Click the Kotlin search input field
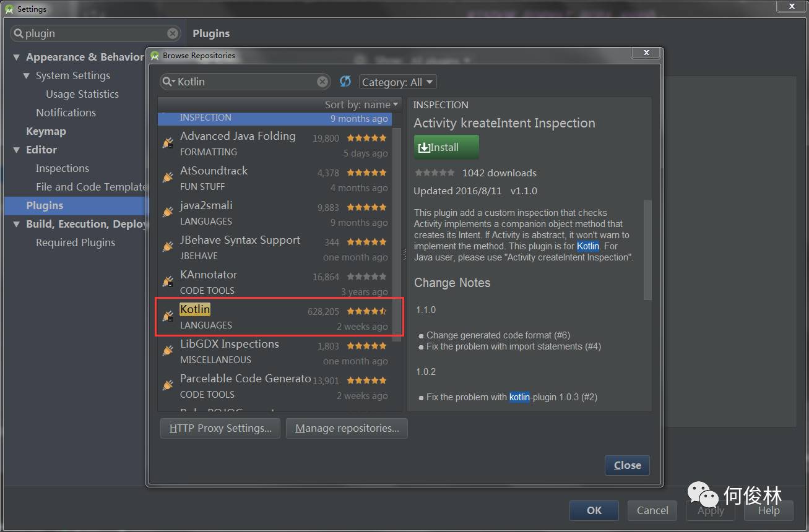Image resolution: width=809 pixels, height=532 pixels. [246, 82]
